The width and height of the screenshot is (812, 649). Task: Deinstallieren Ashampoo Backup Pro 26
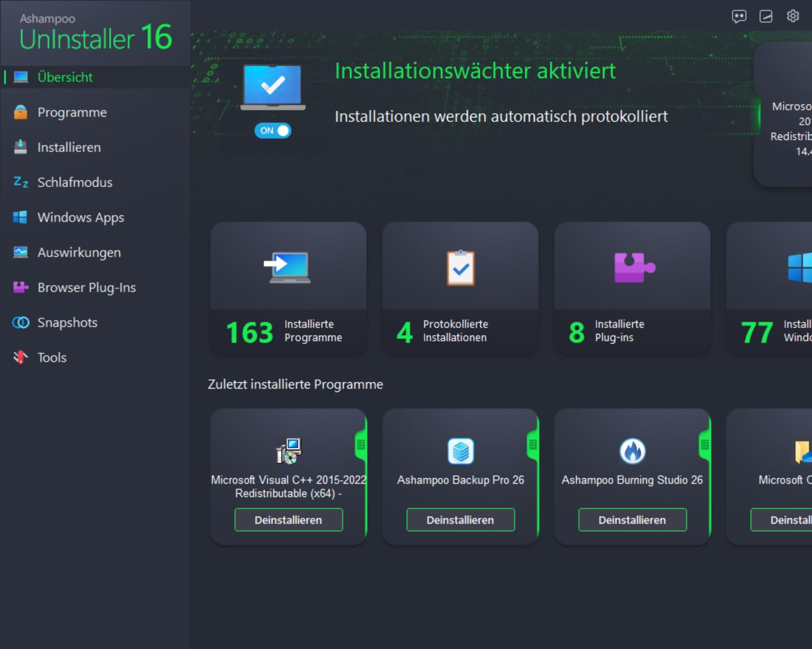(460, 520)
